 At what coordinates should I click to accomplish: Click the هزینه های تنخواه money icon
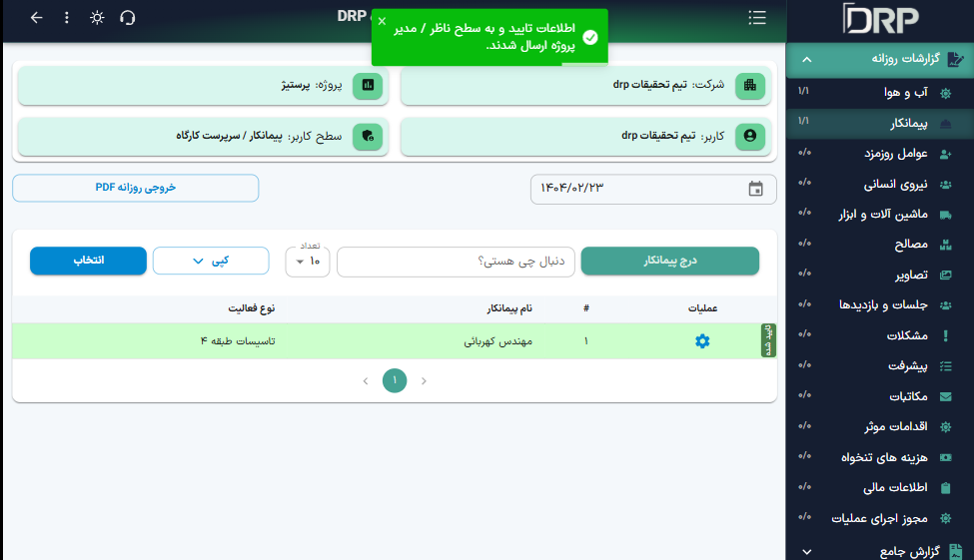click(945, 457)
